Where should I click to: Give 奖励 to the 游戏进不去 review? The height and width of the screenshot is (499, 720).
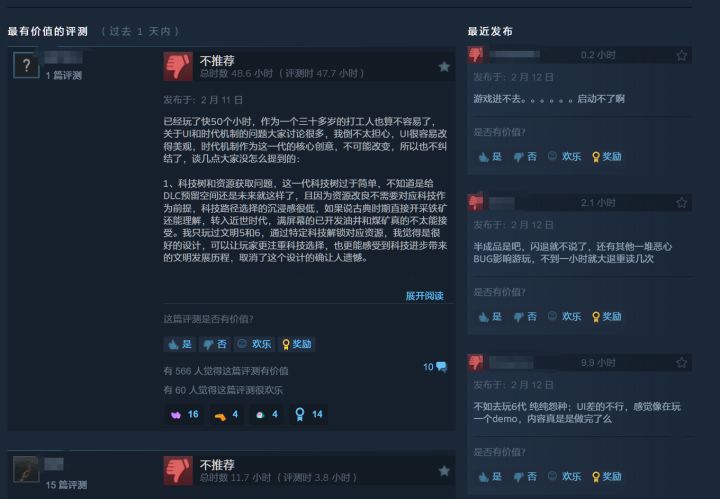(x=607, y=157)
